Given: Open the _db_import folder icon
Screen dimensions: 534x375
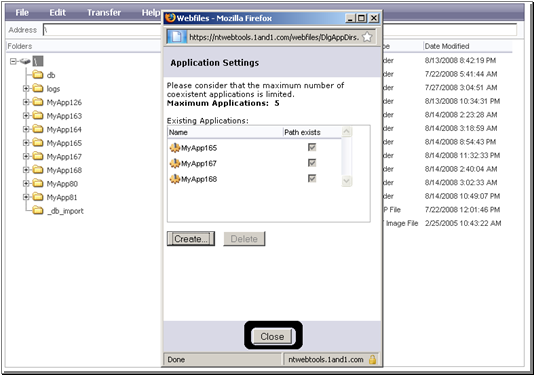Looking at the screenshot, I should (x=38, y=210).
